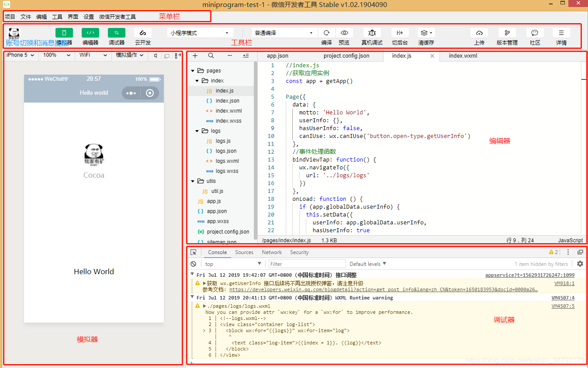Click the switch to background (切后台) icon

pyautogui.click(x=400, y=33)
